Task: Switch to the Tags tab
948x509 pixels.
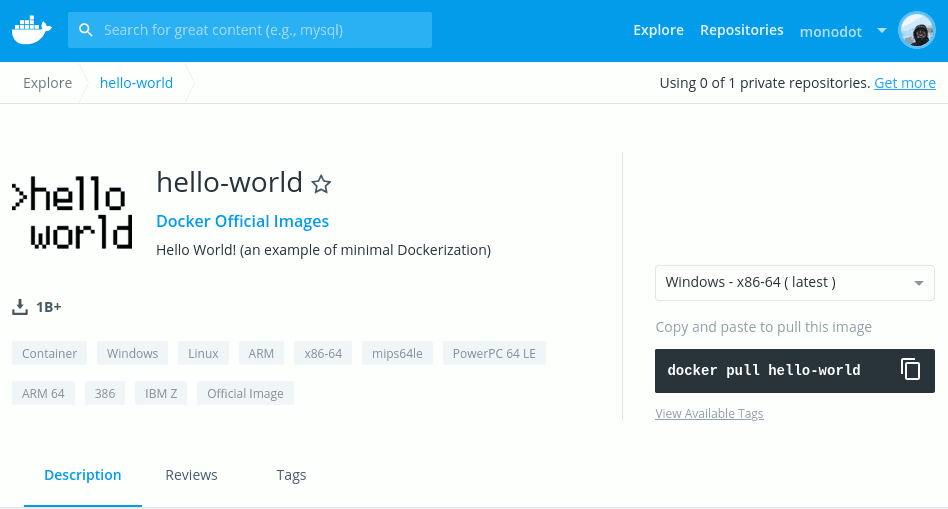Action: (291, 476)
